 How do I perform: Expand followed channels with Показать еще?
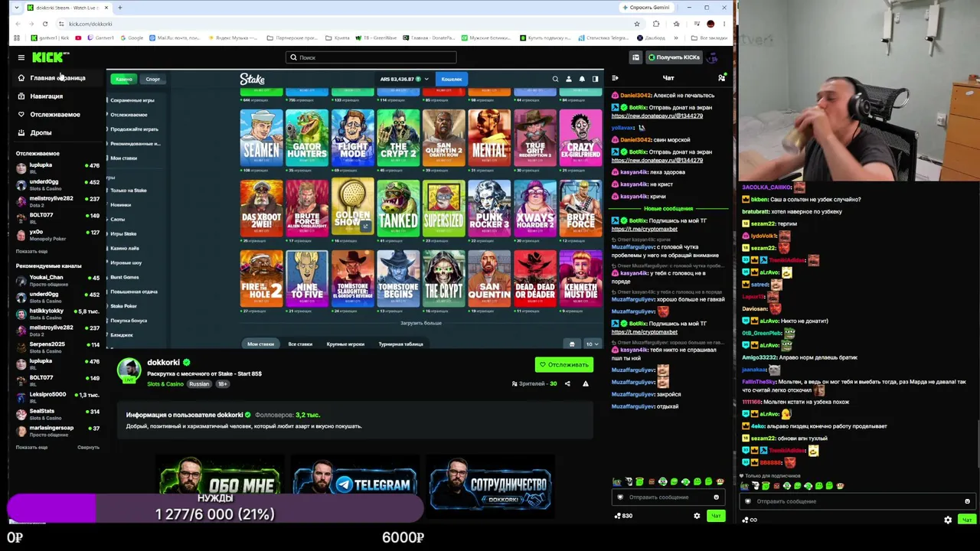(31, 251)
